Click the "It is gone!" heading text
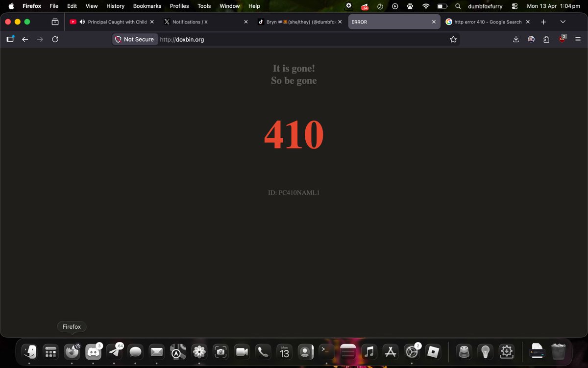 [x=294, y=69]
